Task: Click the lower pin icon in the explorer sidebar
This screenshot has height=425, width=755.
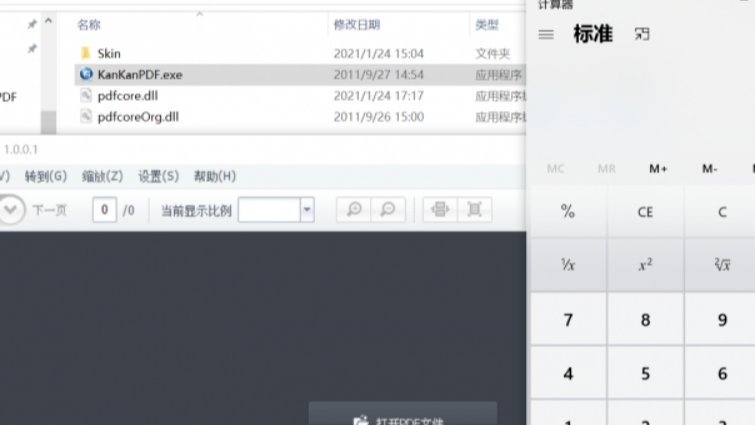Action: (x=32, y=49)
